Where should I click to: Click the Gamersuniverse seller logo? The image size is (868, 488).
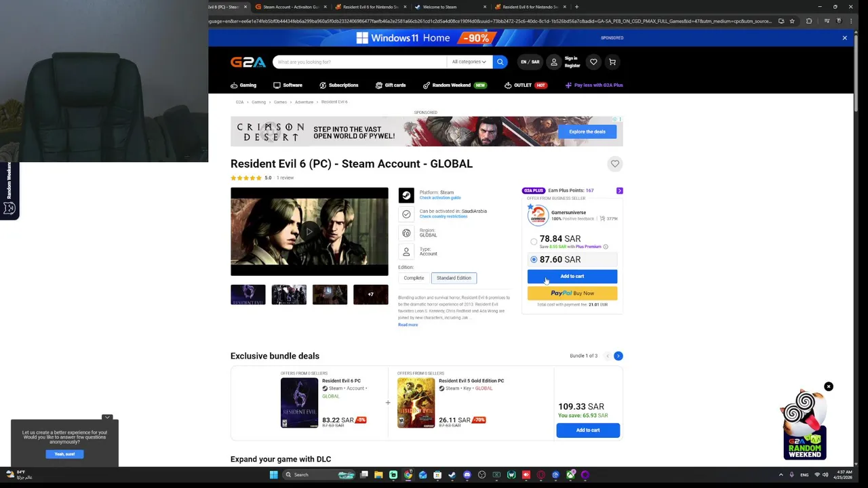pyautogui.click(x=538, y=215)
